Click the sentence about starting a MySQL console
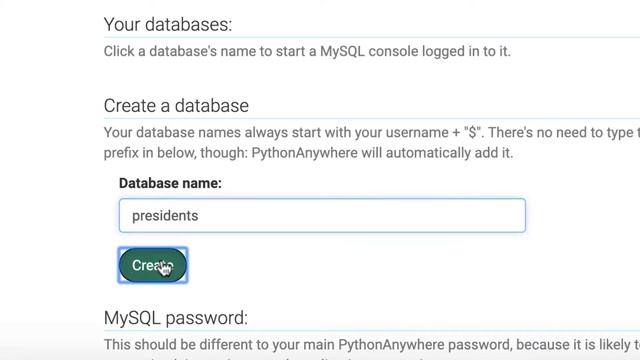The image size is (640, 360). point(307,51)
